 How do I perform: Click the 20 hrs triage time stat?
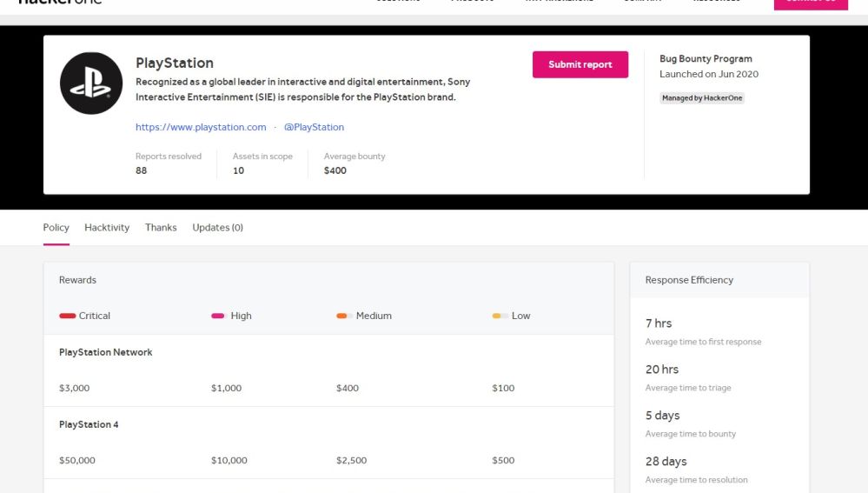point(662,369)
